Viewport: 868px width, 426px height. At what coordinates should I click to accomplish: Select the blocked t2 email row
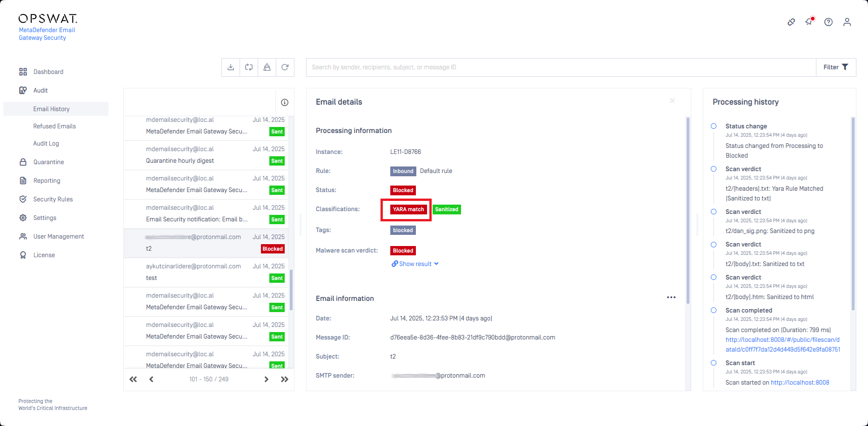(x=206, y=243)
